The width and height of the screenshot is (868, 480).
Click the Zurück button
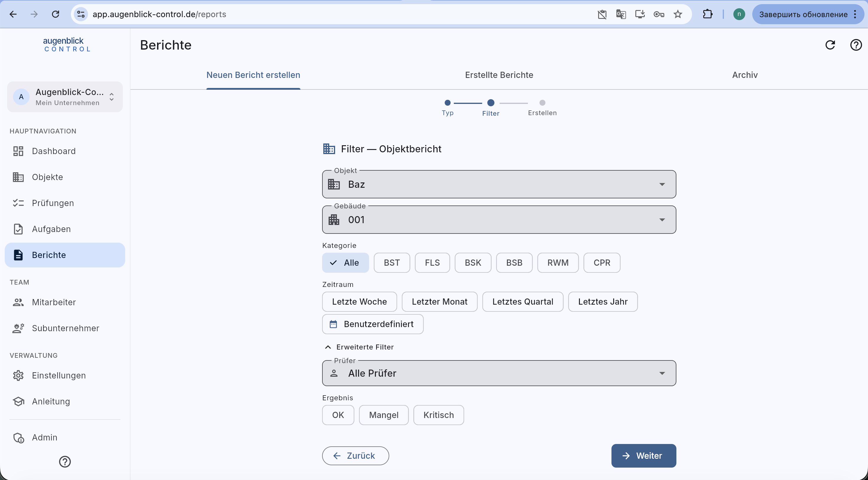(x=355, y=456)
